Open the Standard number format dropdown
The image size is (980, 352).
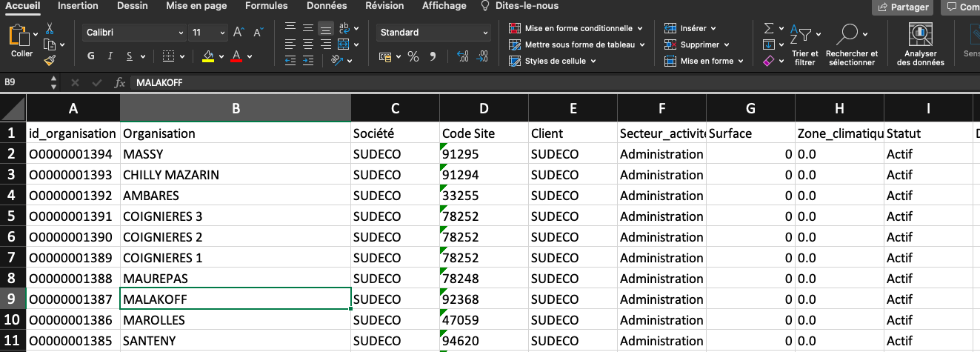(486, 33)
